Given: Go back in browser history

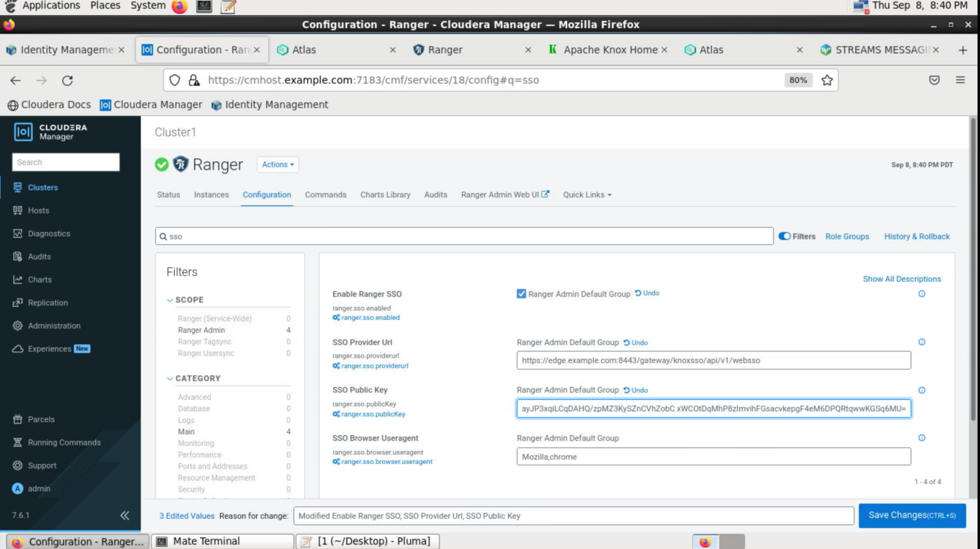Looking at the screenshot, I should click(x=15, y=80).
